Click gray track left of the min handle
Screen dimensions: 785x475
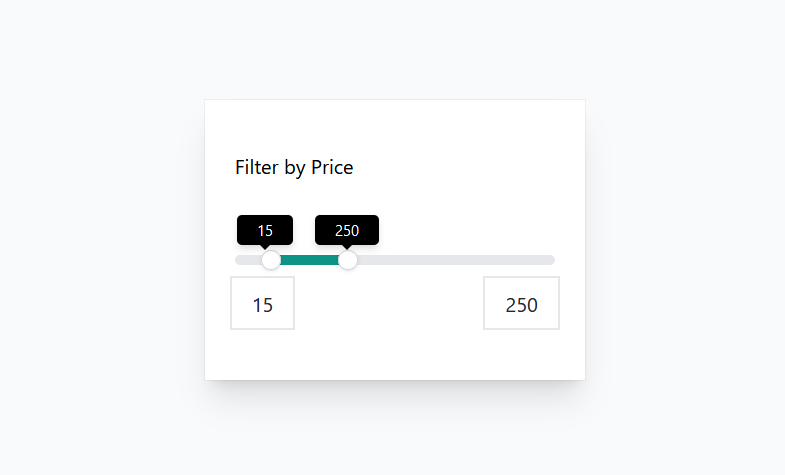coord(246,260)
